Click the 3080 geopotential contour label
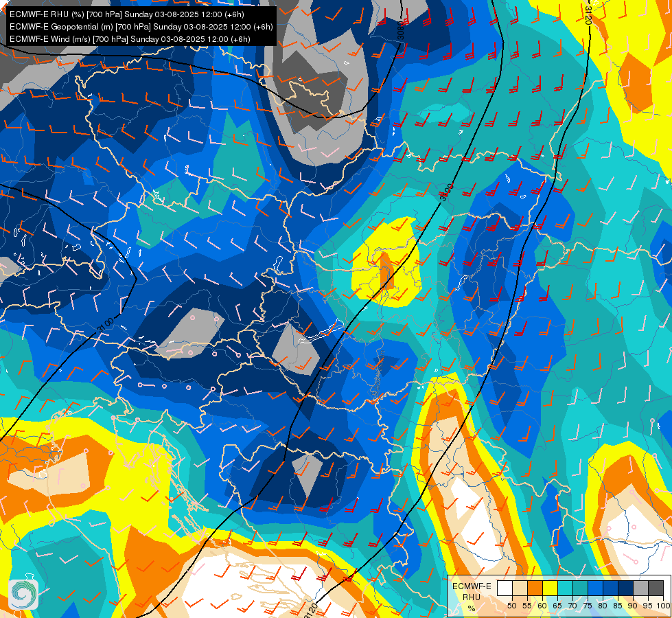672x618 pixels. [401, 30]
